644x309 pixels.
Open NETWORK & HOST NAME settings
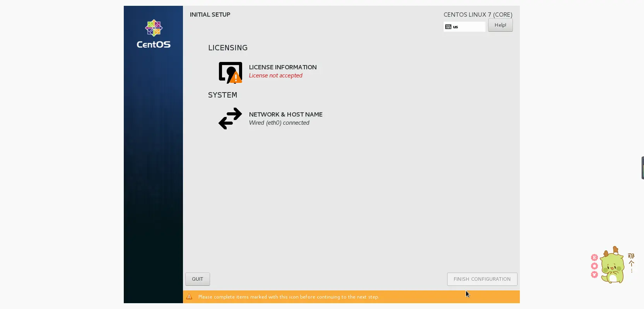(x=286, y=115)
